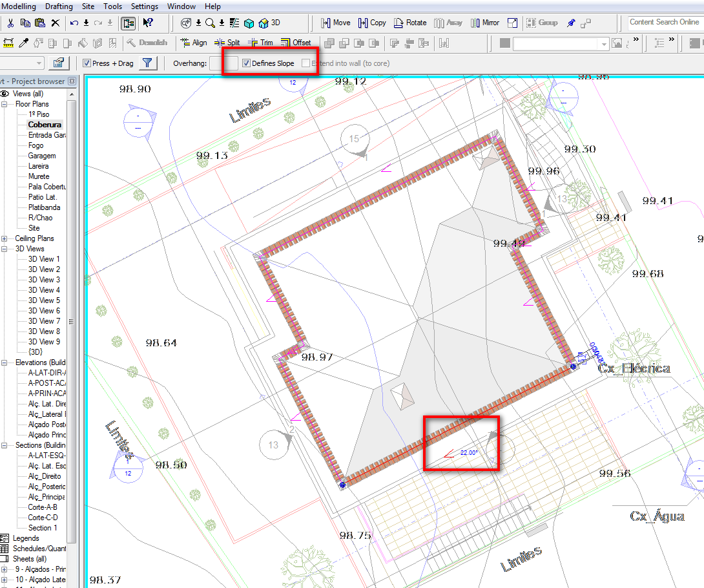Cut selection with the scissors icon
Viewport: 704px width, 588px height.
[x=10, y=23]
